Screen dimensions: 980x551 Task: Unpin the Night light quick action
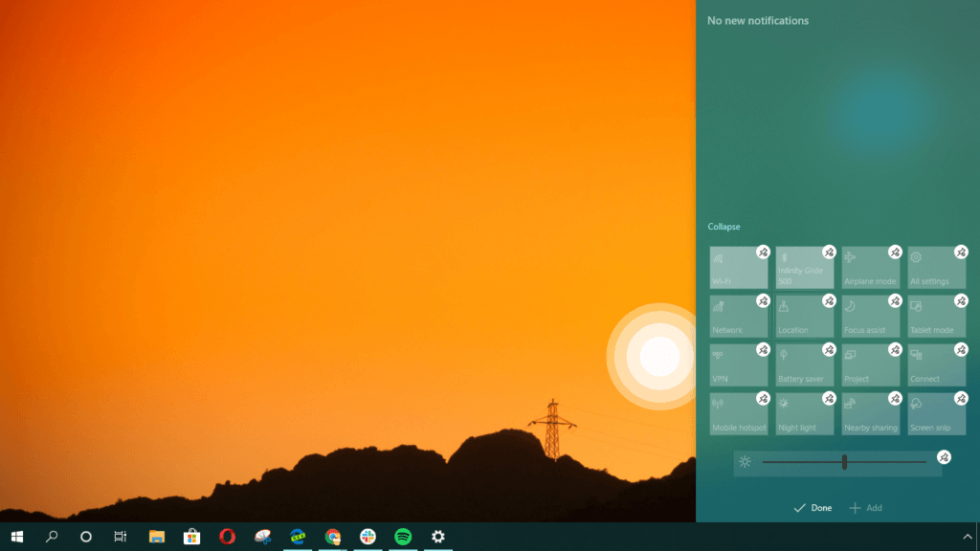click(829, 399)
